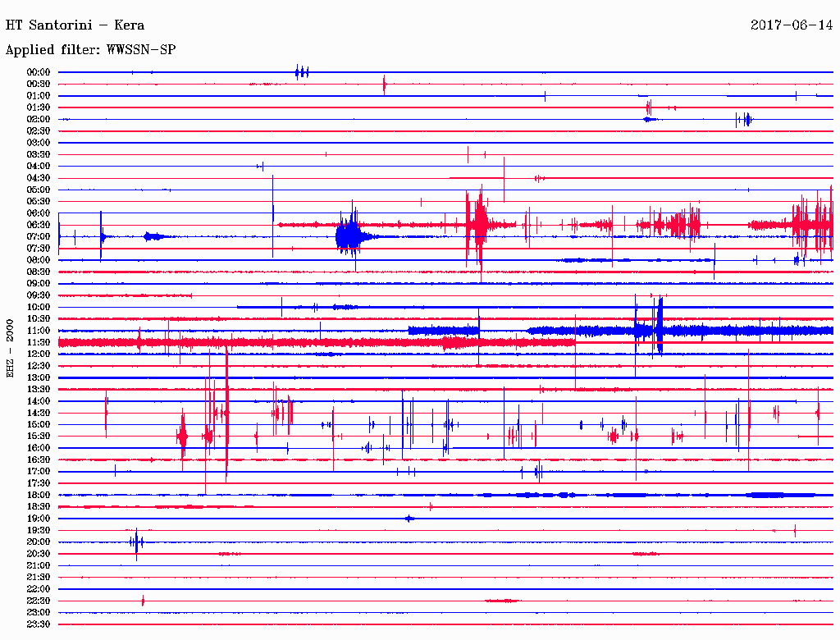The height and width of the screenshot is (640, 840).
Task: Click the EHZ – 2000 axis label
Action: click(x=10, y=349)
